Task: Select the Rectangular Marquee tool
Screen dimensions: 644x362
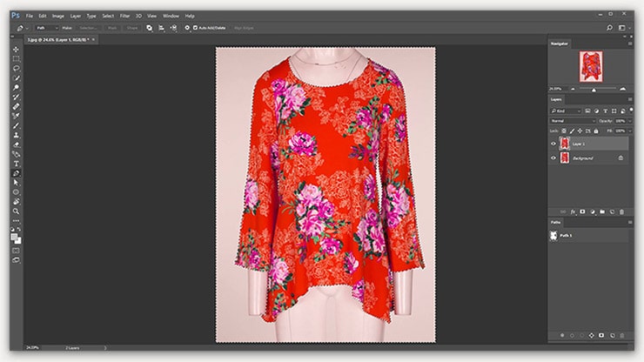Action: coord(16,59)
